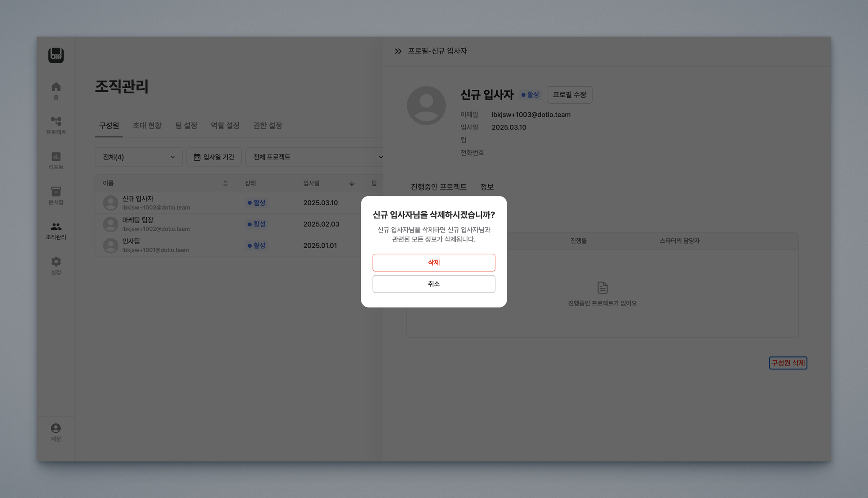Click the app logo icon in sidebar
The width and height of the screenshot is (868, 498).
pyautogui.click(x=56, y=55)
